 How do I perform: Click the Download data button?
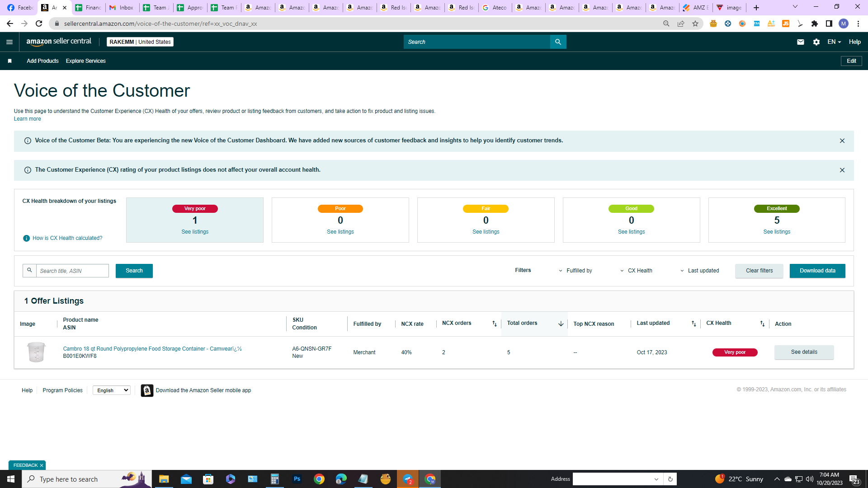click(817, 271)
